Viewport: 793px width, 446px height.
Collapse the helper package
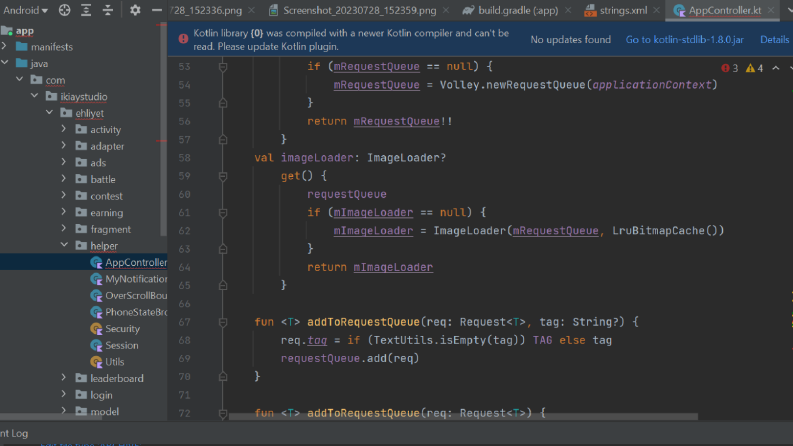[x=64, y=245]
